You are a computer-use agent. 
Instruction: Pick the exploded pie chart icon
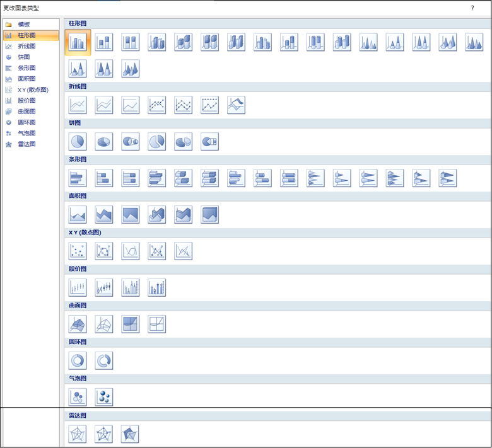pos(156,141)
